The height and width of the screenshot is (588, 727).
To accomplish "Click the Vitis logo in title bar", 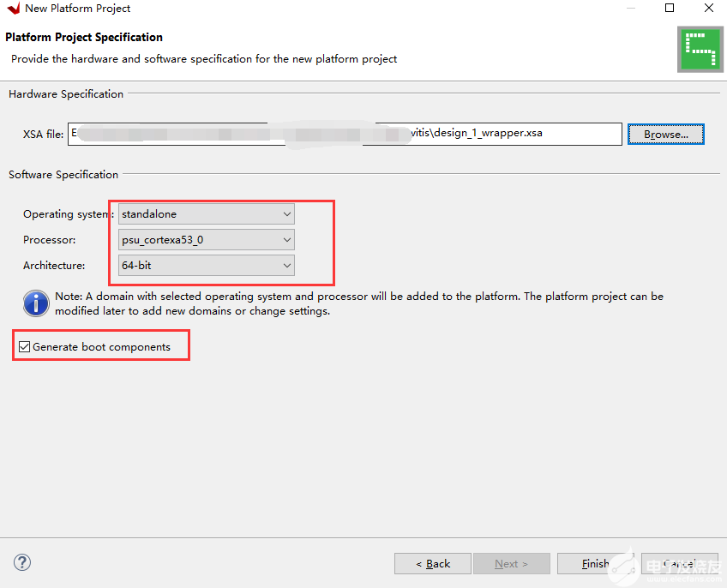I will (x=13, y=9).
